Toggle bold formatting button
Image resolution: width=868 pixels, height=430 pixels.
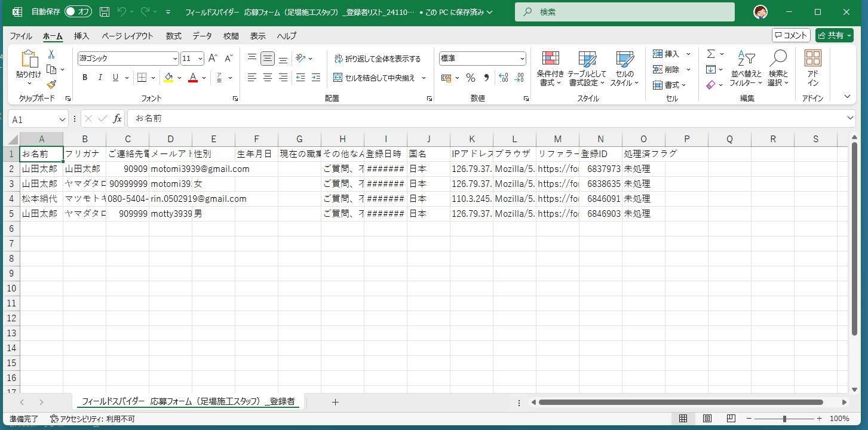click(85, 78)
